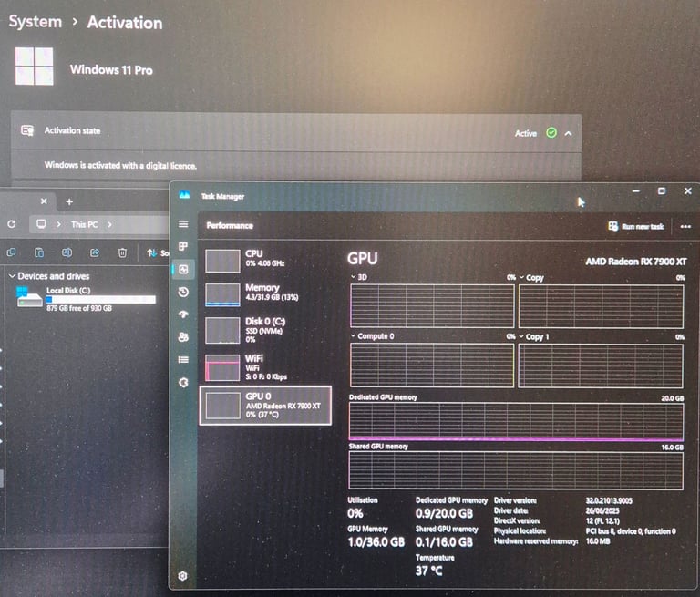700x597 pixels.
Task: Click Run new task button
Action: 636,226
